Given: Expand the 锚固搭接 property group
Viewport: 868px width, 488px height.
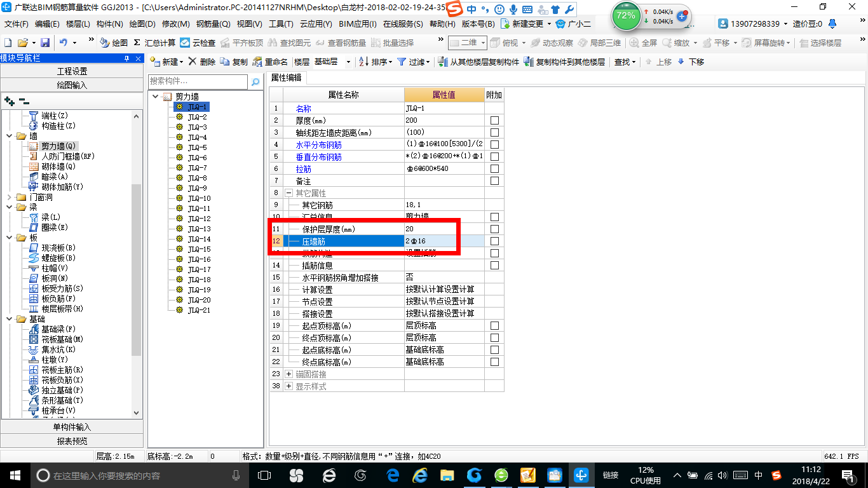Looking at the screenshot, I should tap(288, 374).
